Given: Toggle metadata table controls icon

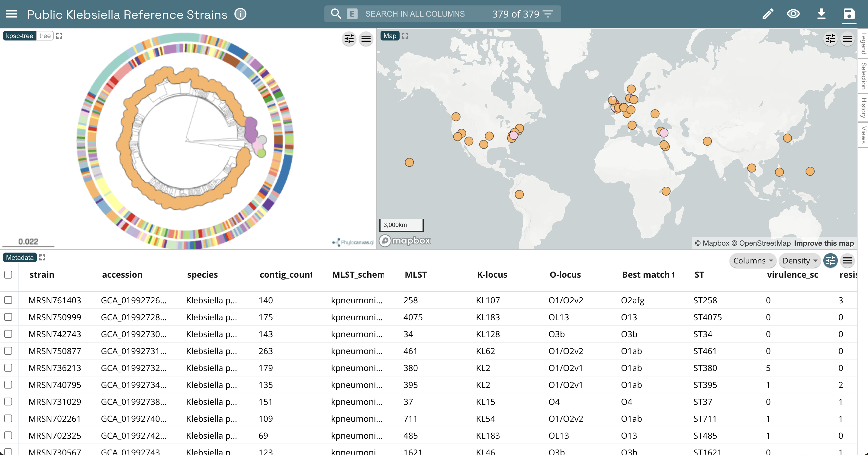Looking at the screenshot, I should coord(831,260).
